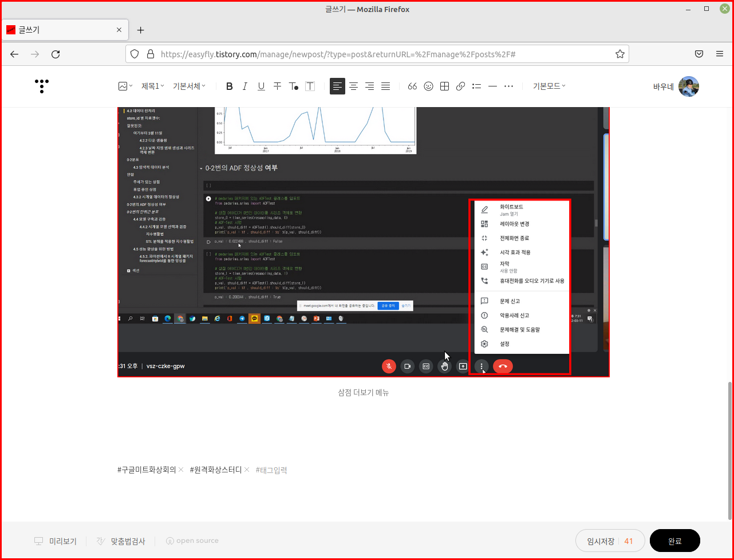The height and width of the screenshot is (560, 734).
Task: Go forward in Firefox
Action: pos(35,54)
